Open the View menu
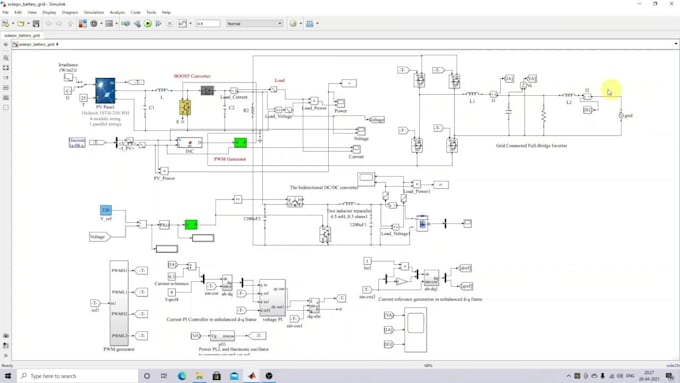Screen dimensions: 680x383 pos(32,12)
